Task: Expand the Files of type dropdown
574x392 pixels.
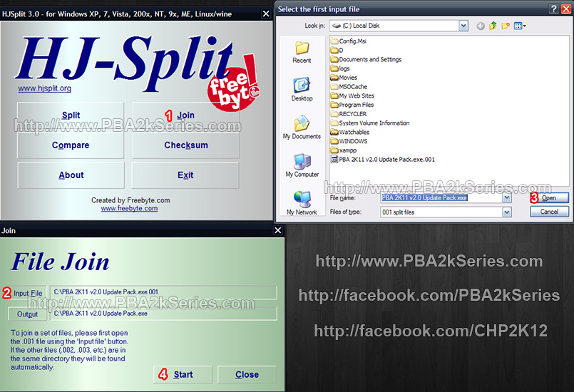Action: (x=507, y=212)
